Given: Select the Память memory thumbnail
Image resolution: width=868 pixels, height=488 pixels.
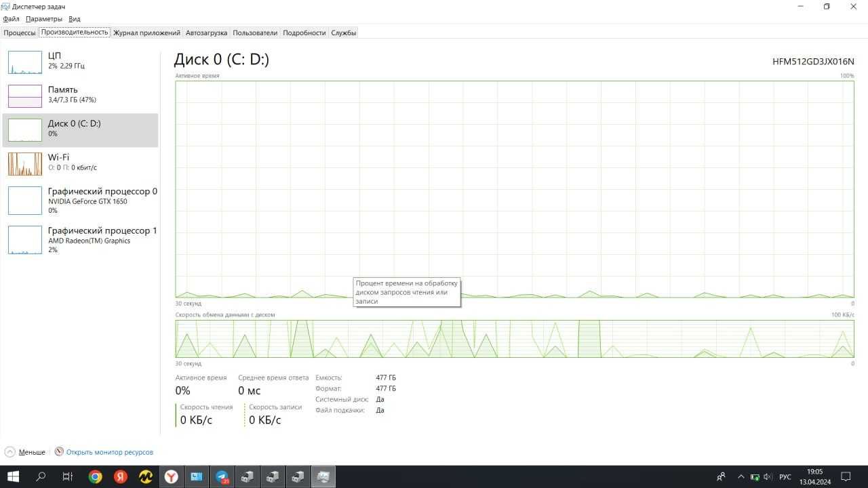Looking at the screenshot, I should click(x=25, y=96).
